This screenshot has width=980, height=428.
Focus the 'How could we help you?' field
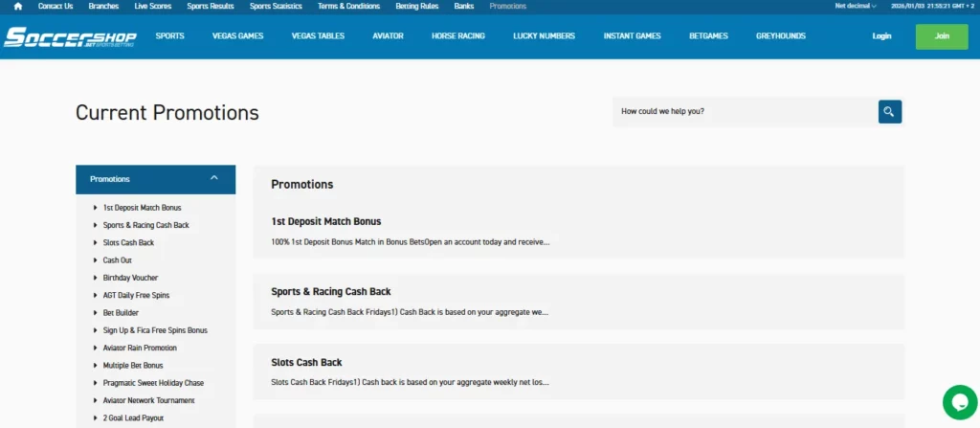744,112
